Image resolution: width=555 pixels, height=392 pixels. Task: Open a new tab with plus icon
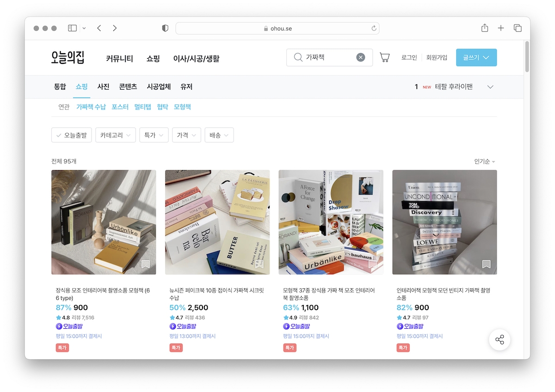pos(501,28)
